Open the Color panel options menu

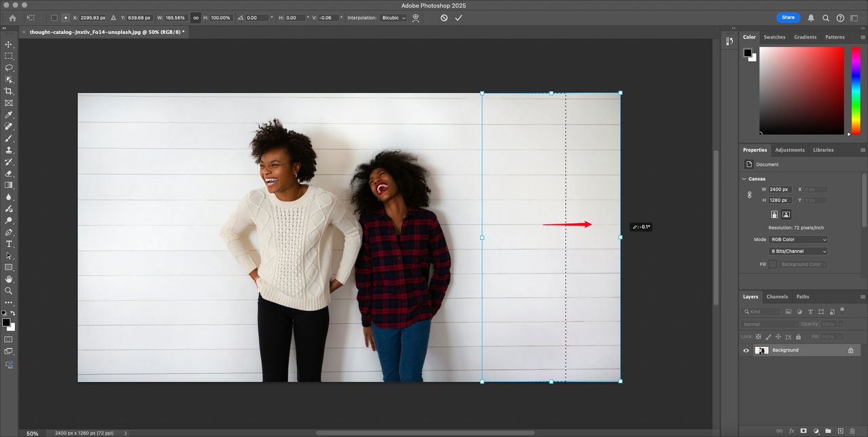[x=863, y=37]
